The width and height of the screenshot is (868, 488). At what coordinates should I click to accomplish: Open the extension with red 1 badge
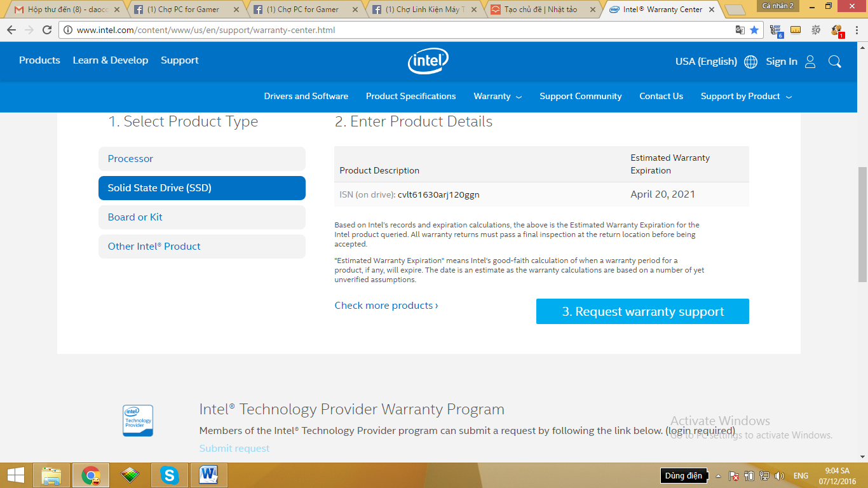[x=837, y=30]
